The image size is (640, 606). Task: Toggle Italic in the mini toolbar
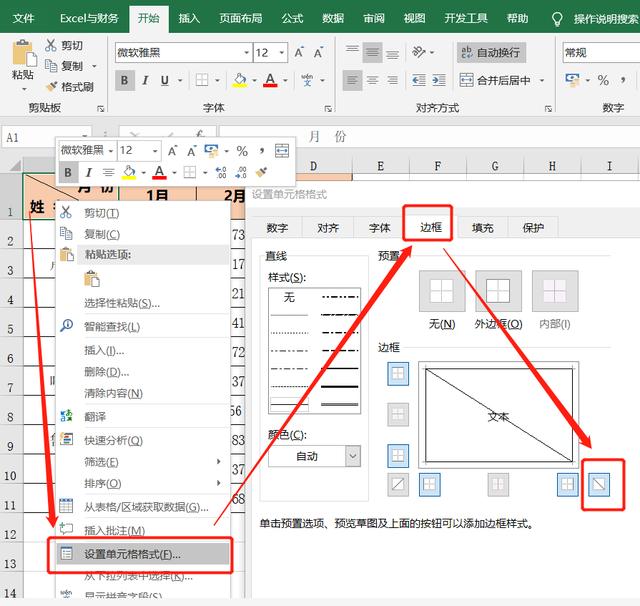tap(88, 172)
